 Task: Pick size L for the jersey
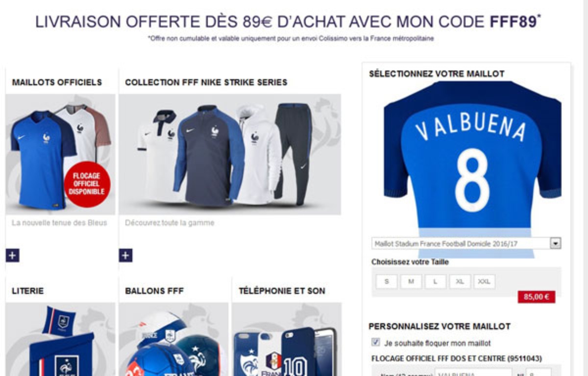click(x=436, y=282)
